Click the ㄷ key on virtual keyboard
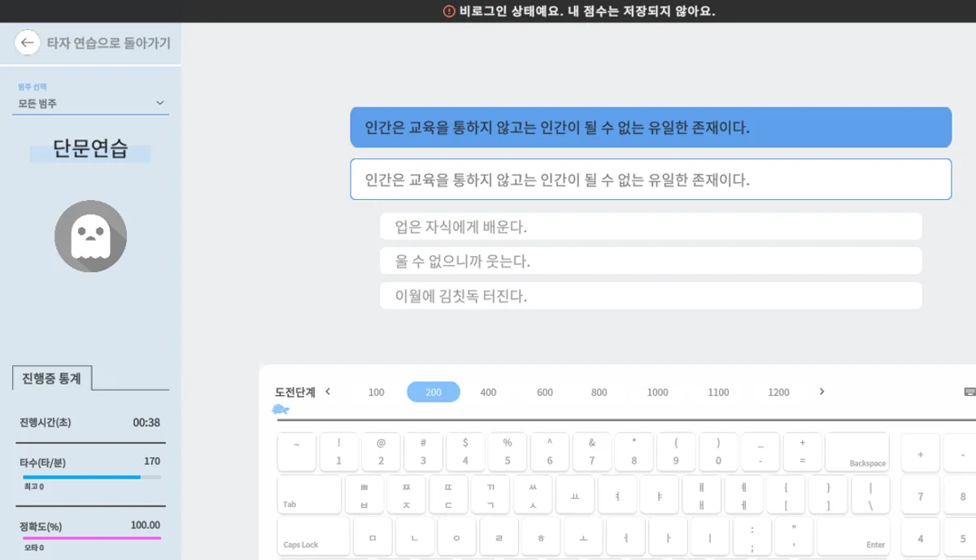 click(449, 494)
